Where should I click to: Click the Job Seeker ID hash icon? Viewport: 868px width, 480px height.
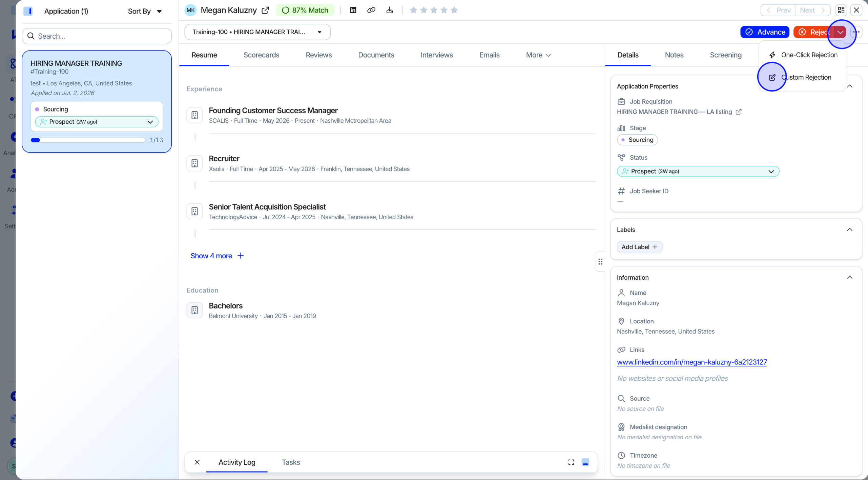(621, 191)
